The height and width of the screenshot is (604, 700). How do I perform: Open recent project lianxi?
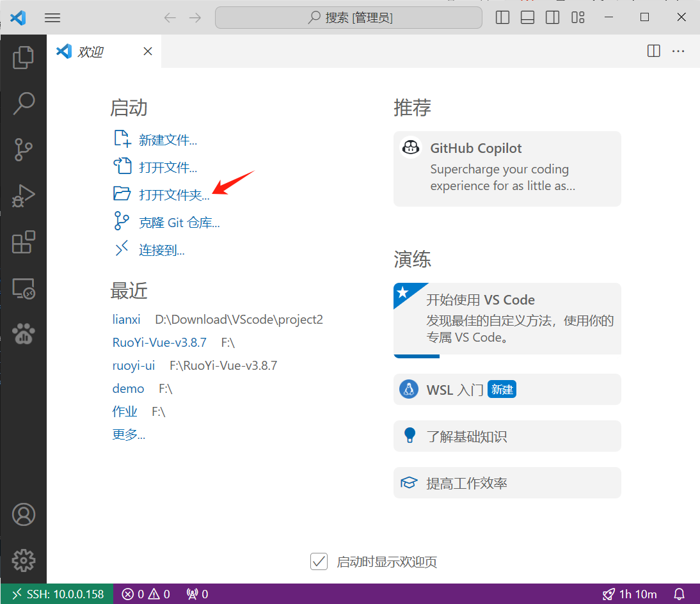(126, 320)
